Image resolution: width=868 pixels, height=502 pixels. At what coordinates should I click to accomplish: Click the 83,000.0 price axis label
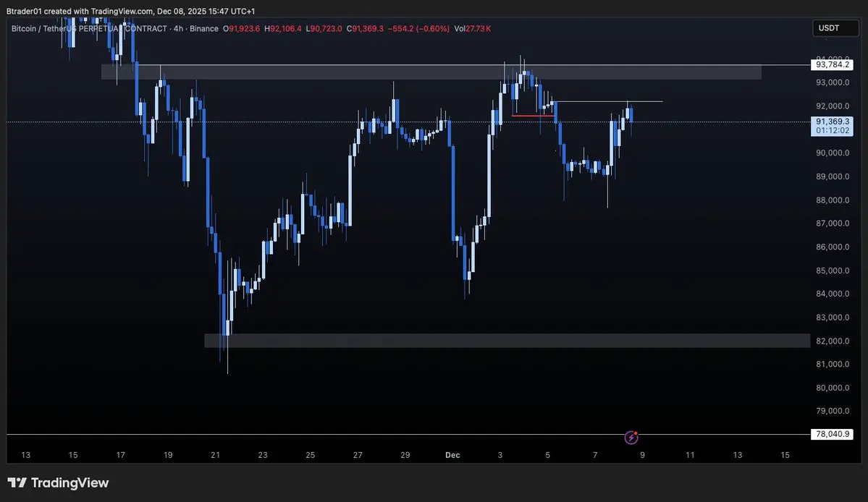tap(832, 318)
